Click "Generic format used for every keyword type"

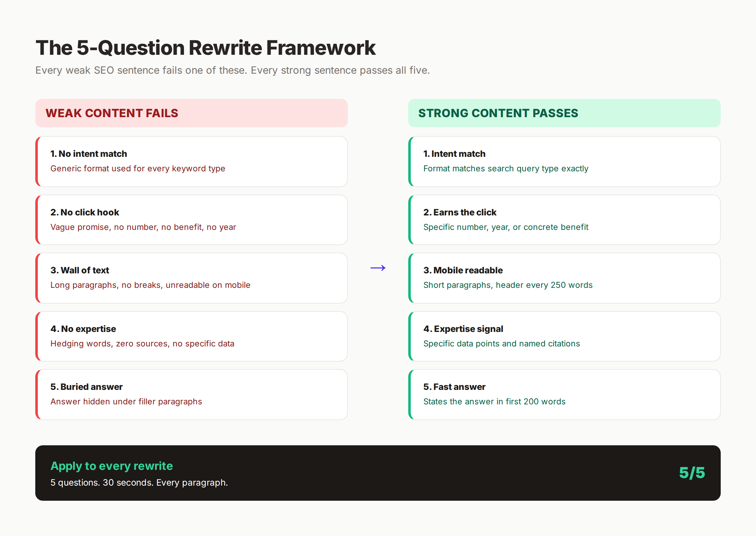(138, 169)
